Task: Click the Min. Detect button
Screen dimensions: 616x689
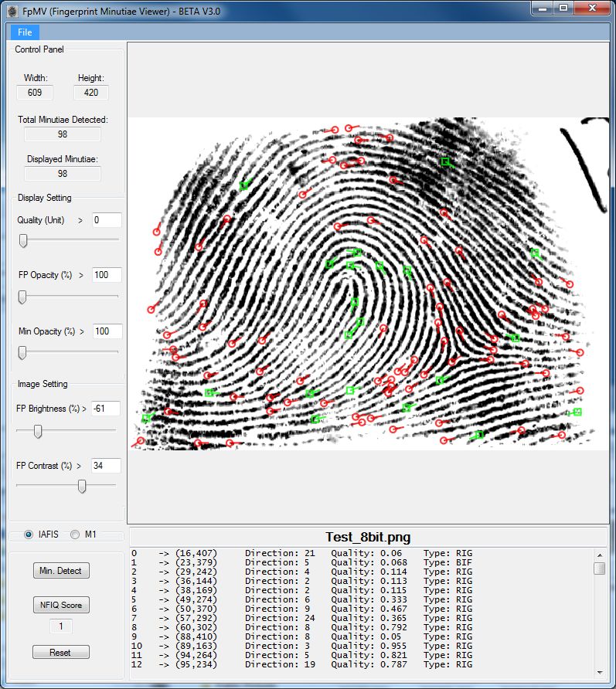Action: click(60, 571)
